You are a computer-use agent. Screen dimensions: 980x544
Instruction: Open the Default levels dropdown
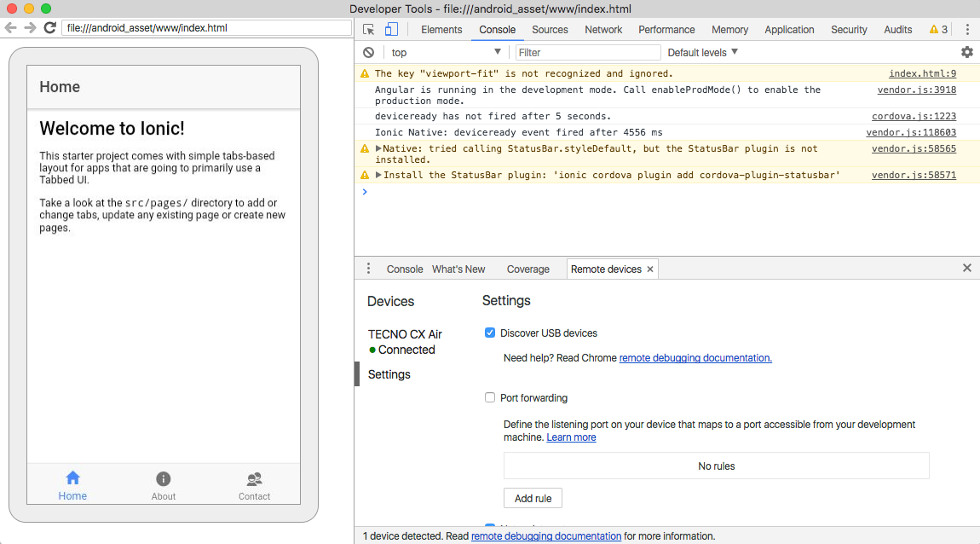(702, 52)
